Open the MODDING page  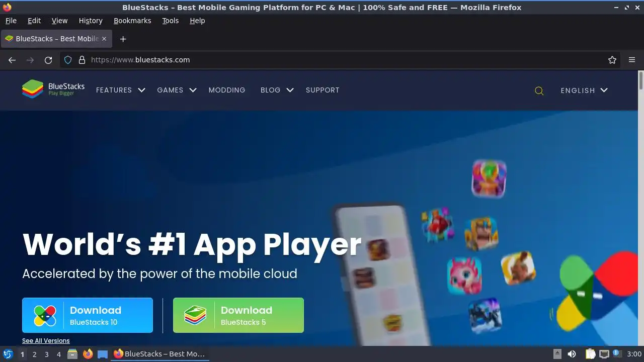click(227, 90)
